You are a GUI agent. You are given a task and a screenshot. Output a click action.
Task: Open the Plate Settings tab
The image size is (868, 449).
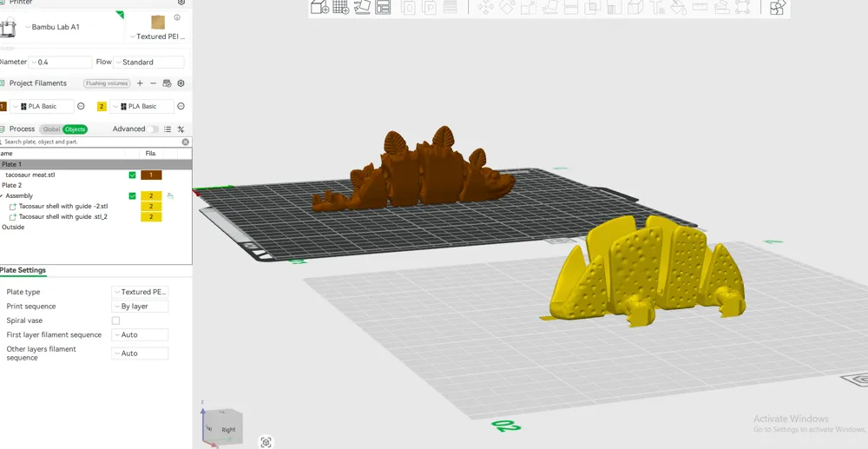[23, 270]
